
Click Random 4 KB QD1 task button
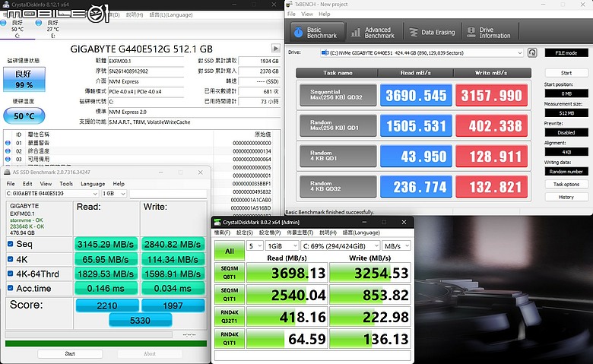click(338, 156)
